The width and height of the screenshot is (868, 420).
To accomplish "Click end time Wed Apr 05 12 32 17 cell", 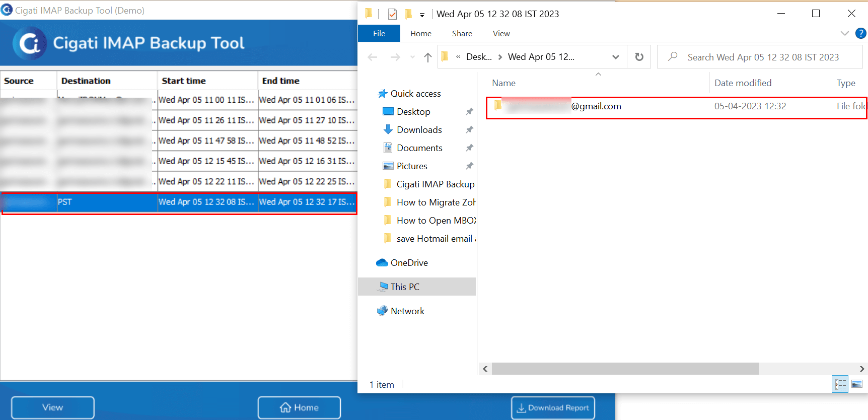I will (x=307, y=202).
